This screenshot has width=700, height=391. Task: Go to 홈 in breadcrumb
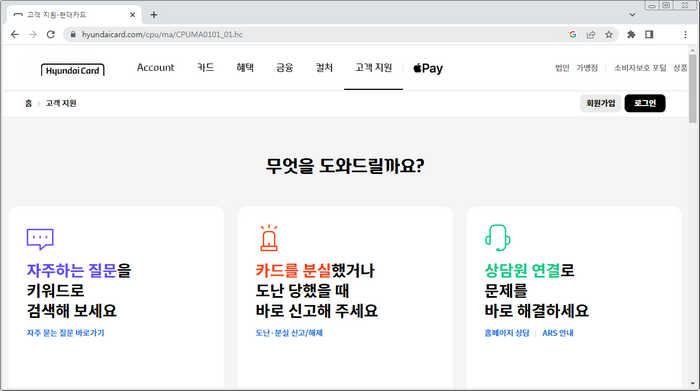pyautogui.click(x=29, y=103)
